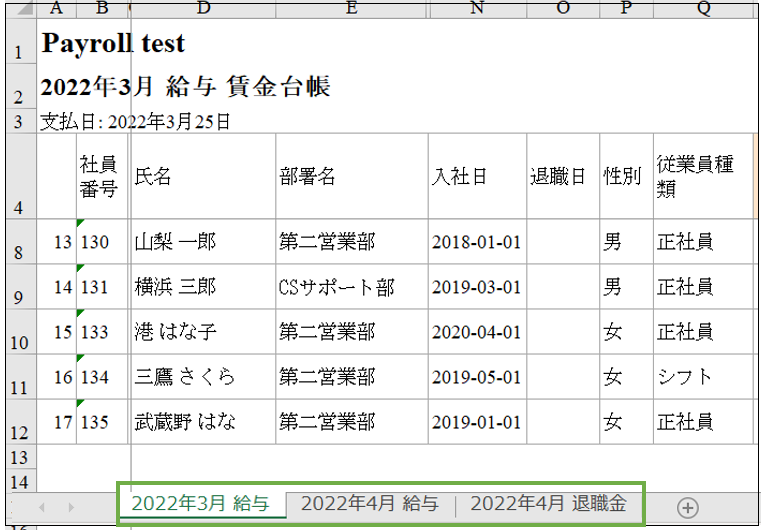Click column N header
This screenshot has width=761, height=530.
477,9
